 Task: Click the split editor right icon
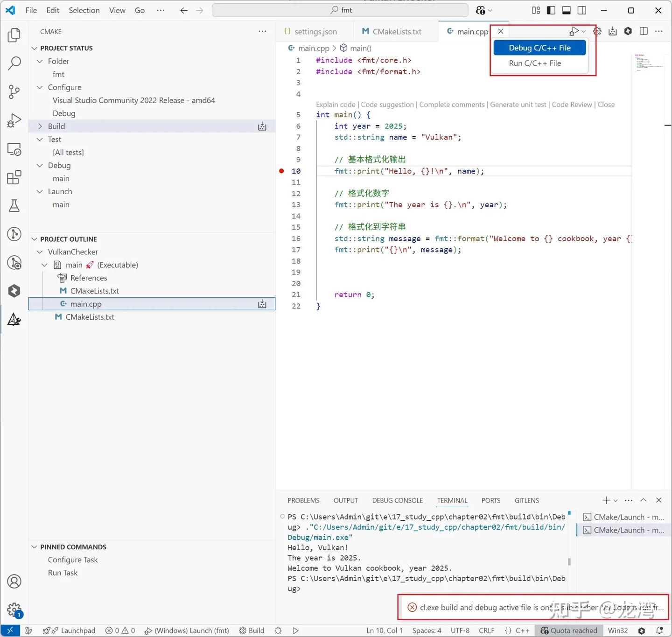644,31
